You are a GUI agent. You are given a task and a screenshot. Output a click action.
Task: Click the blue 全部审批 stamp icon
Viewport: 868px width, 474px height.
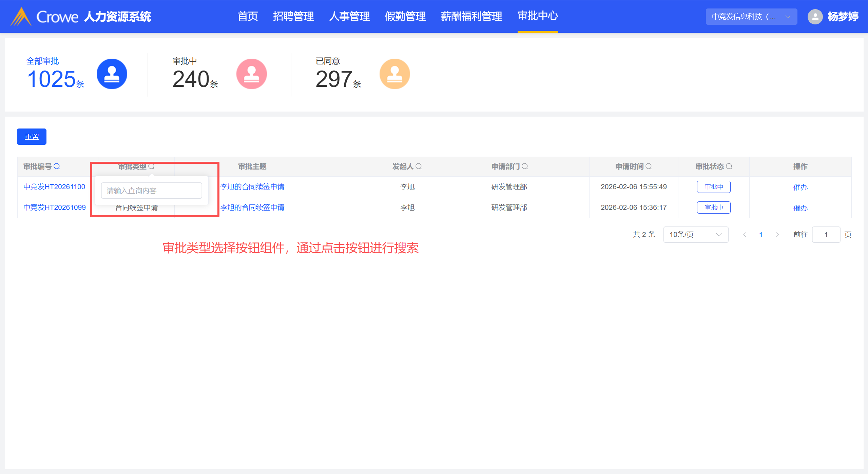click(x=112, y=74)
